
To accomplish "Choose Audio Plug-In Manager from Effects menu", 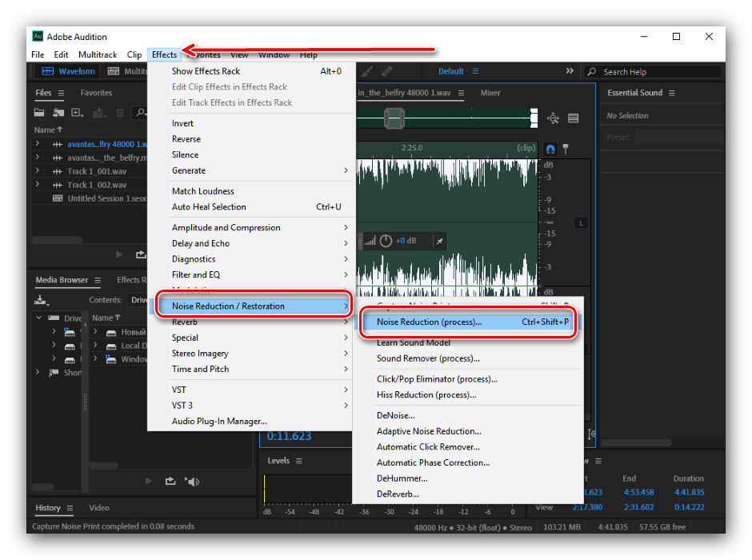I will (x=219, y=421).
